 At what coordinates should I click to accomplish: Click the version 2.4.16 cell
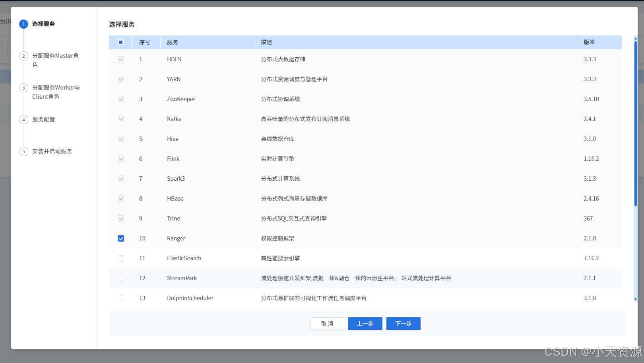pyautogui.click(x=591, y=199)
